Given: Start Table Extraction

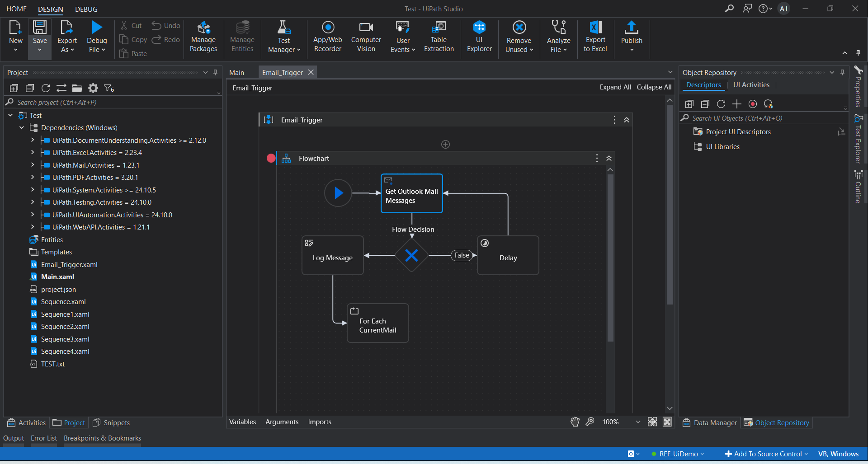Looking at the screenshot, I should (x=439, y=37).
